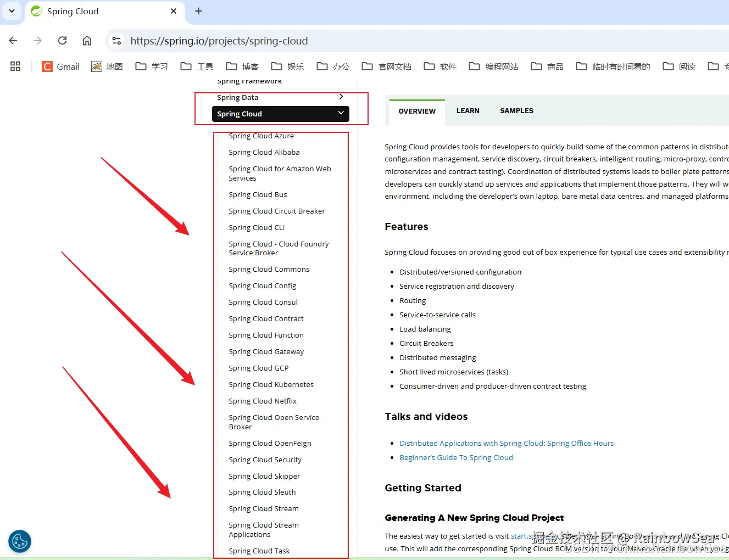Open Spring Cloud Stream project

(264, 508)
